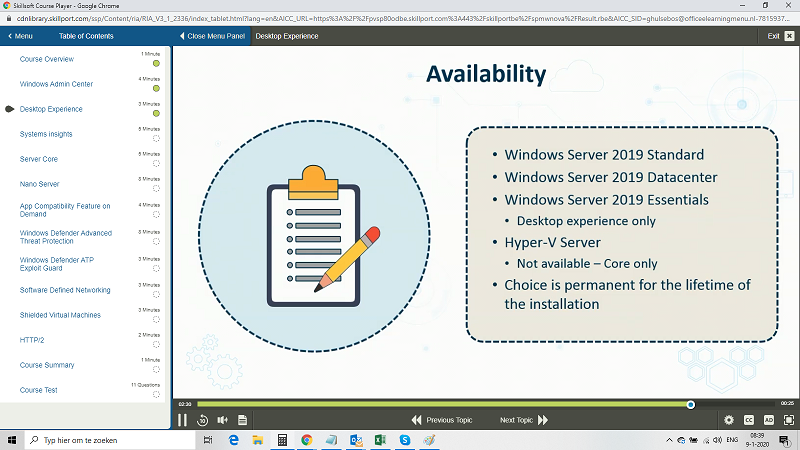Open Task View on taskbar
The image size is (800, 450).
[x=208, y=440]
